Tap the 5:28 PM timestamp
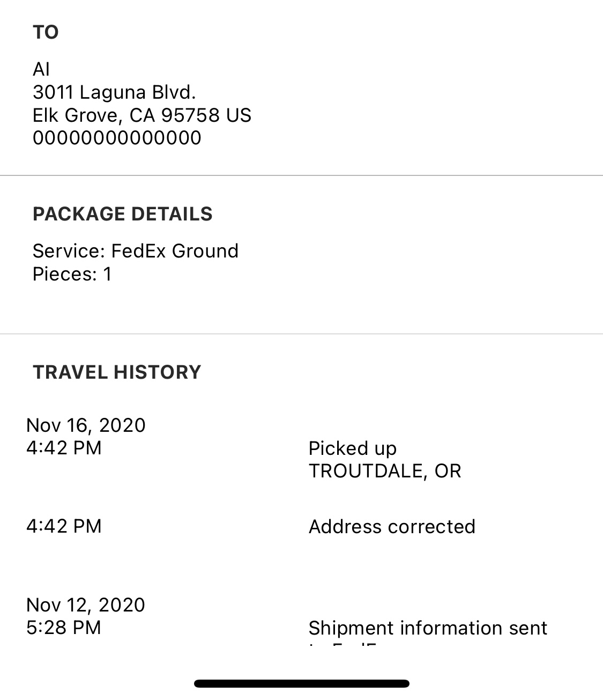The height and width of the screenshot is (700, 603). (64, 628)
